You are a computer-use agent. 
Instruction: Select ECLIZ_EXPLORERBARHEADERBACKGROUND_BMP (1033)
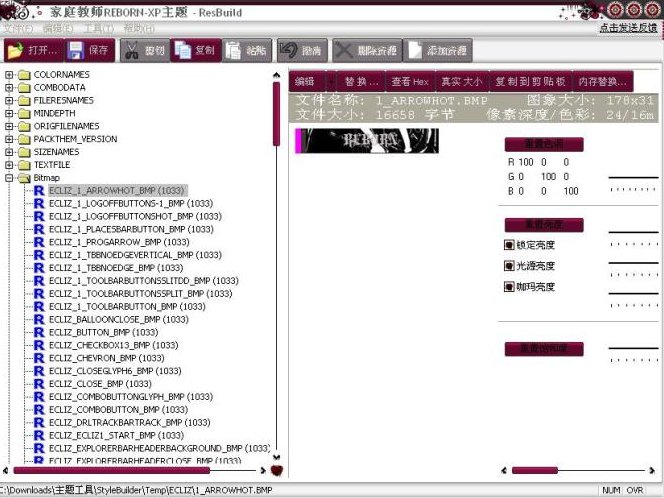(x=160, y=448)
